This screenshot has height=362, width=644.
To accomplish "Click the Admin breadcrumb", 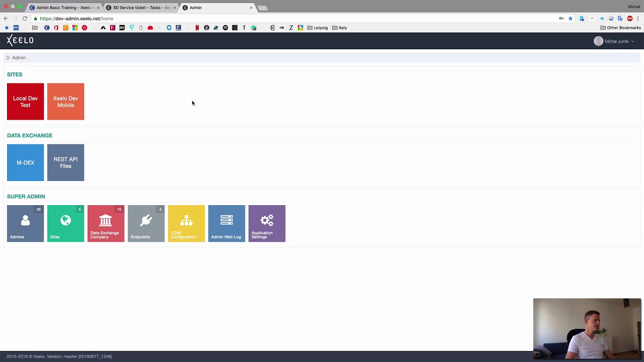I will (x=19, y=58).
